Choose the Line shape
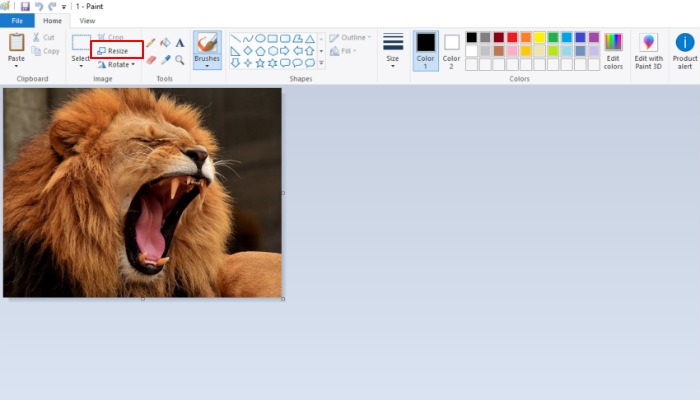 [x=235, y=38]
